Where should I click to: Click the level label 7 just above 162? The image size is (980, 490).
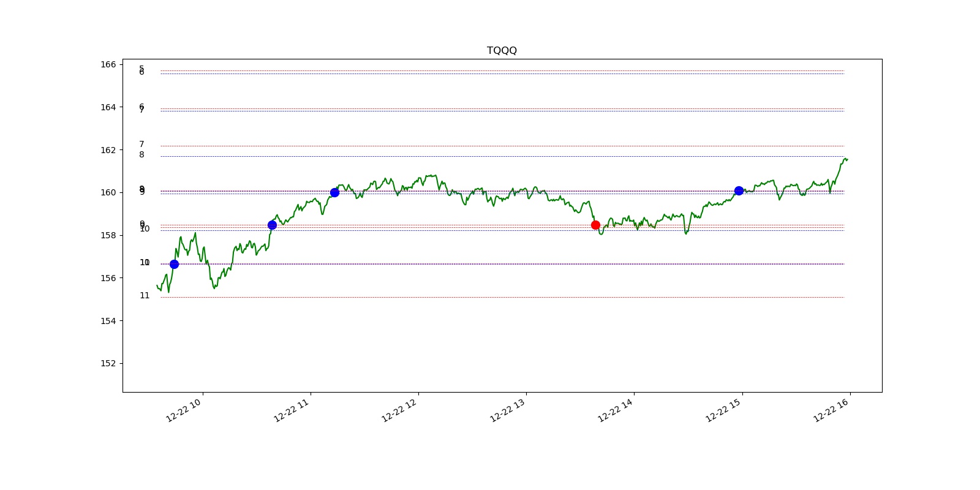[142, 144]
